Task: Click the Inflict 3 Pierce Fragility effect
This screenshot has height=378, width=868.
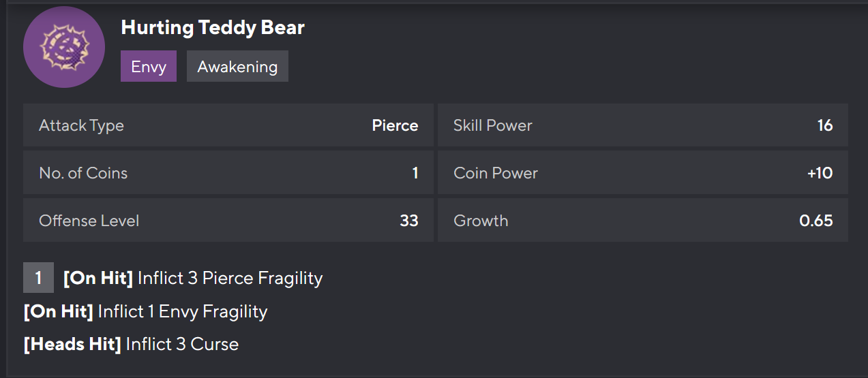Action: point(230,278)
